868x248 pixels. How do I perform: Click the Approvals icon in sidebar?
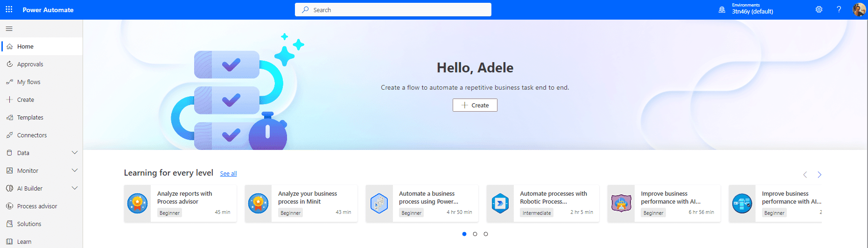pyautogui.click(x=9, y=64)
